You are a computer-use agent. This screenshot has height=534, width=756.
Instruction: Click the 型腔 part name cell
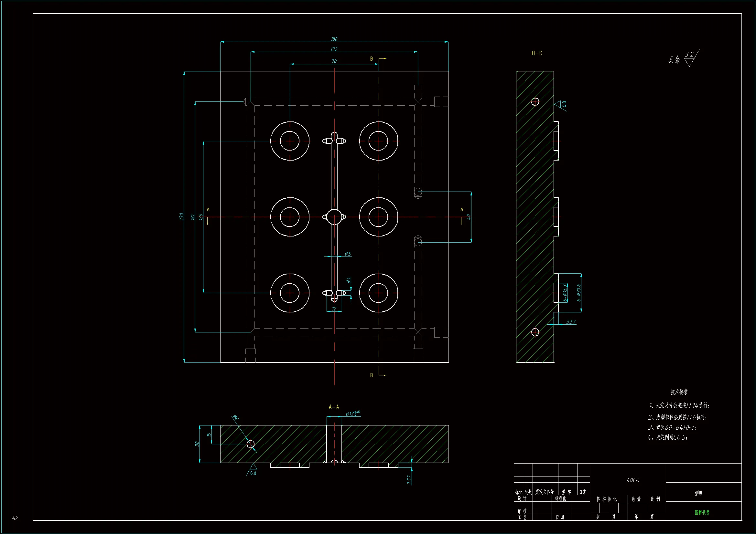click(698, 493)
